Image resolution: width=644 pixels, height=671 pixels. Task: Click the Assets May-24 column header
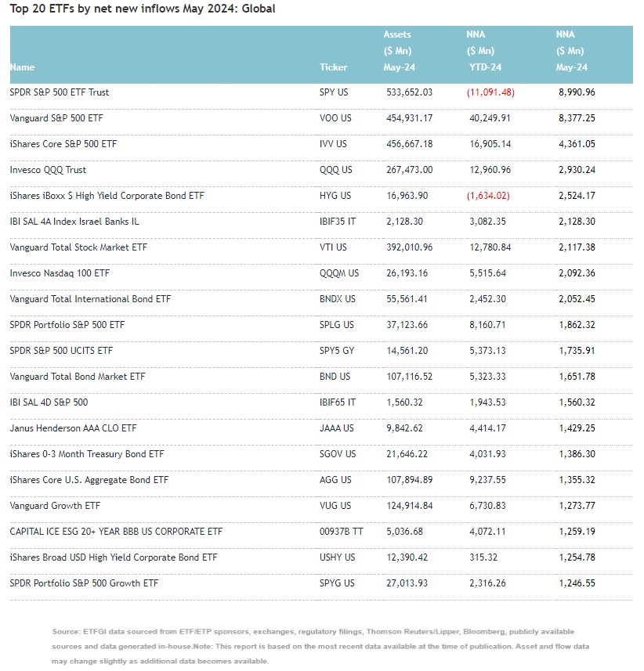(x=399, y=51)
